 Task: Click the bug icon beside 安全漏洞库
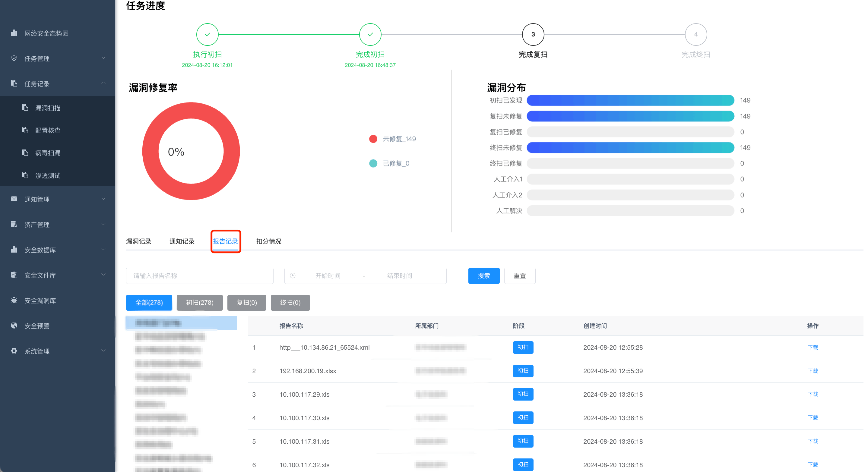[14, 300]
